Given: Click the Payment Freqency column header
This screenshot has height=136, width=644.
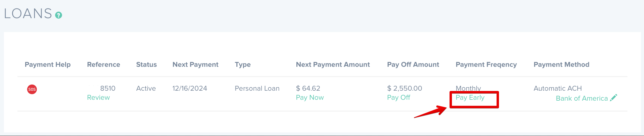Looking at the screenshot, I should click(x=486, y=65).
